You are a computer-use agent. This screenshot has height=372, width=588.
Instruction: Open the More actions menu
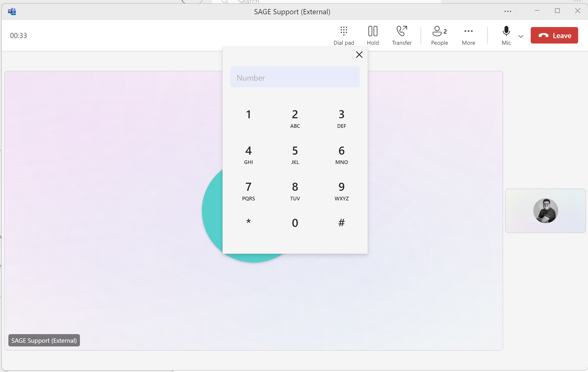pos(468,35)
